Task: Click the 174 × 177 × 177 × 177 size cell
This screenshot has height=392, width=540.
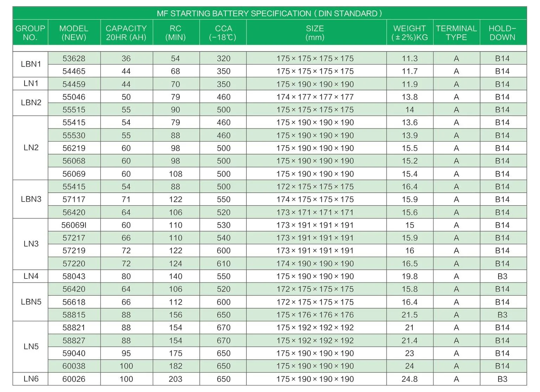Action: 315,97
